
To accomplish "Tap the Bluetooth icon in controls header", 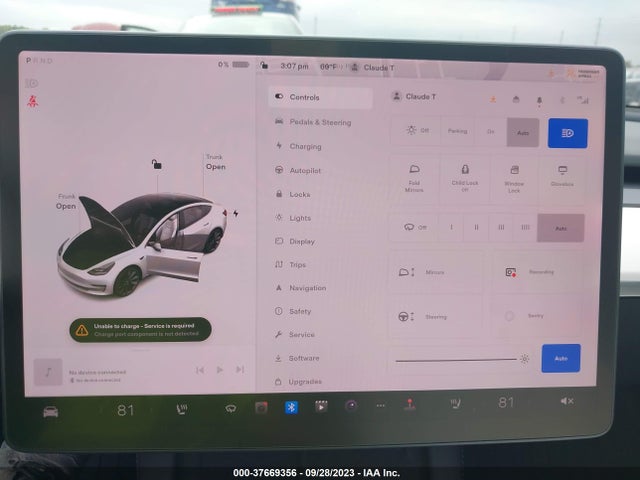I will (x=562, y=100).
